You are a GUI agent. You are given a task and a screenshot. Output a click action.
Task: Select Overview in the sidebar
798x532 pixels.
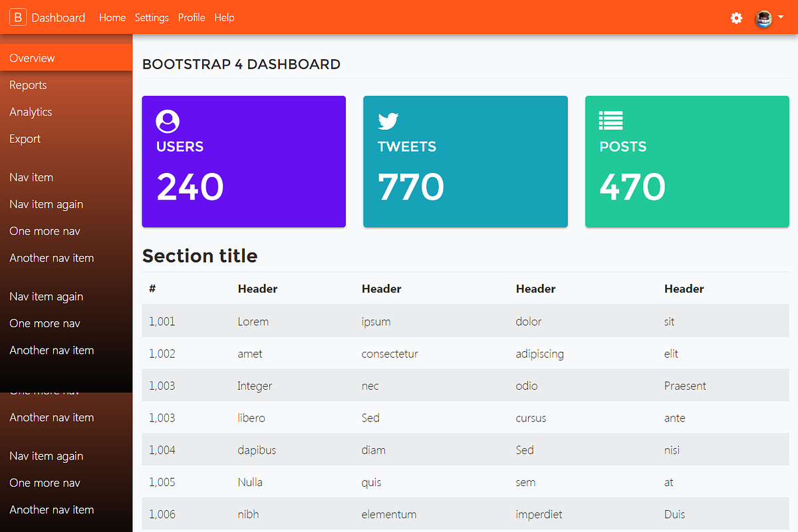point(66,58)
